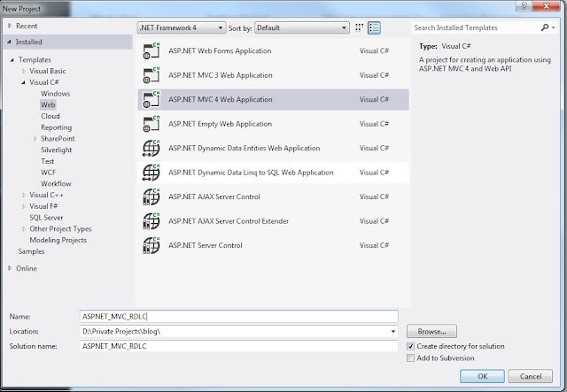Click the ASP.NET AJAX Server Control icon
This screenshot has height=392, width=567.
[x=151, y=196]
